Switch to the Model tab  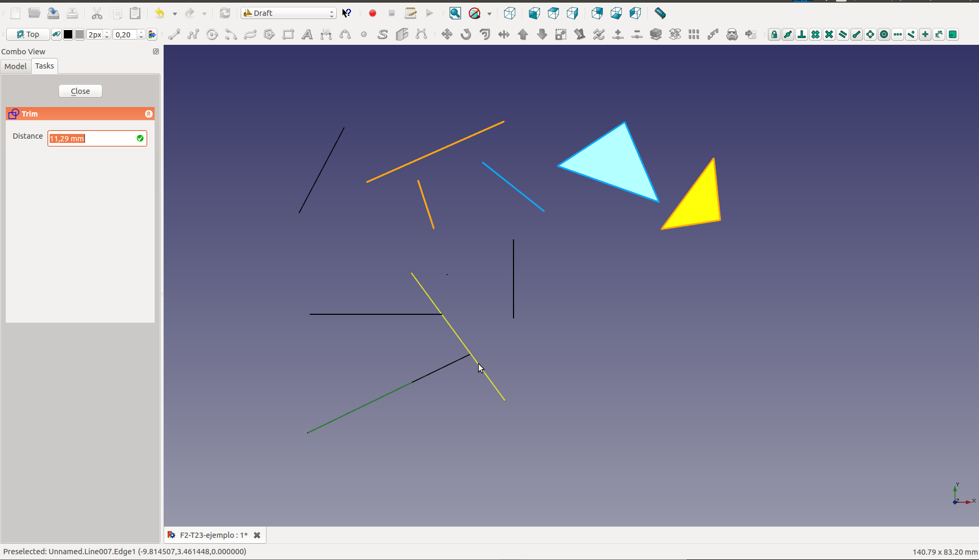[15, 66]
